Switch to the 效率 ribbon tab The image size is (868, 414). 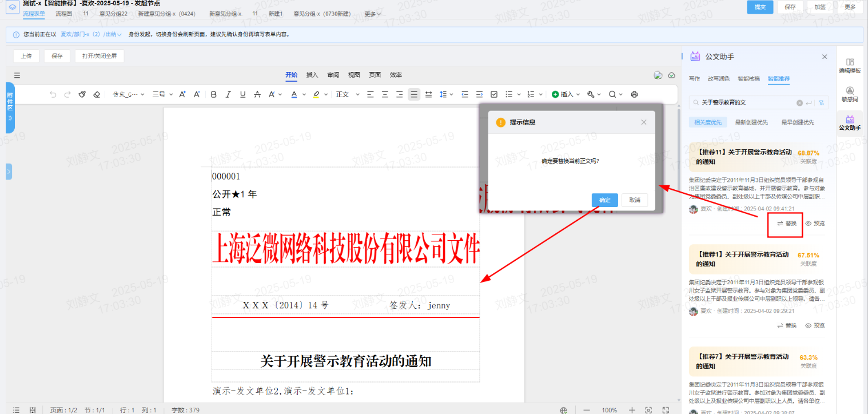[x=396, y=75]
